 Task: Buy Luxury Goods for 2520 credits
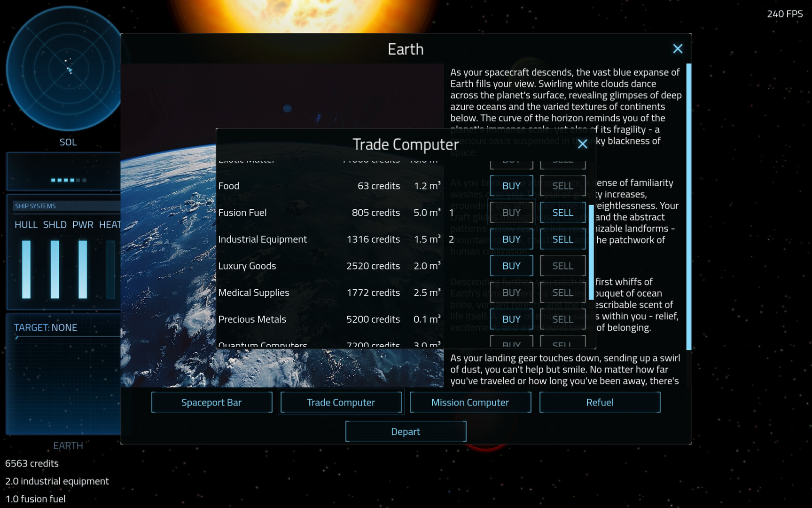511,265
